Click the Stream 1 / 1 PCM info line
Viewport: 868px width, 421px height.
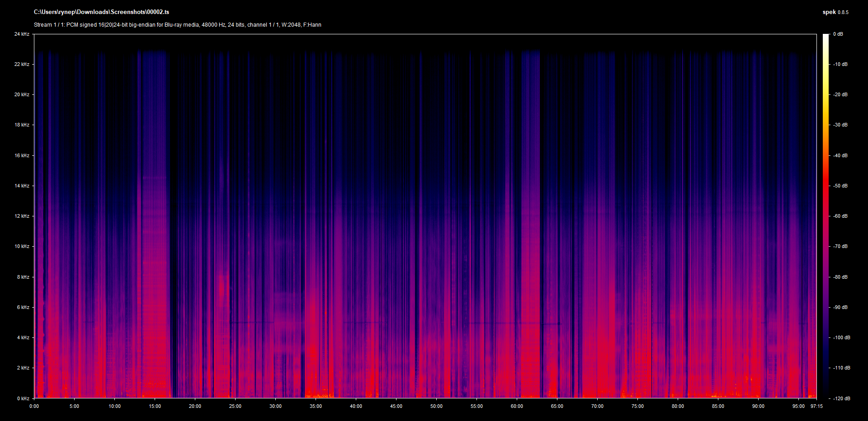[x=177, y=25]
